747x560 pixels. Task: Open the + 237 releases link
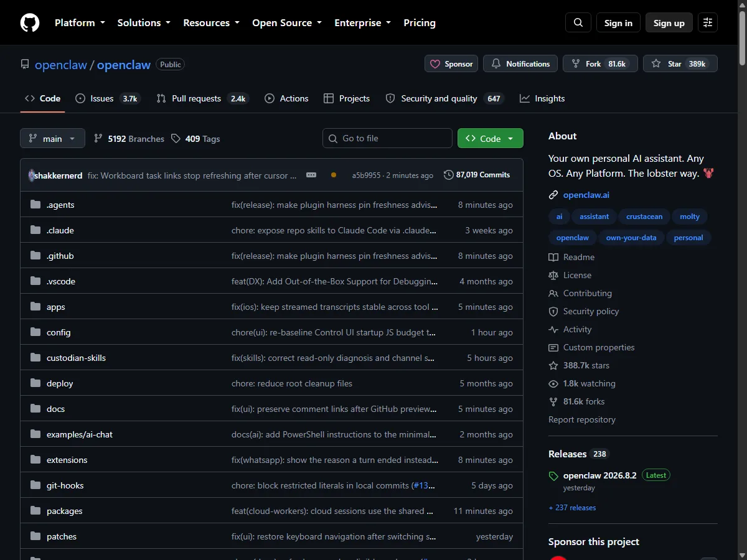tap(572, 508)
